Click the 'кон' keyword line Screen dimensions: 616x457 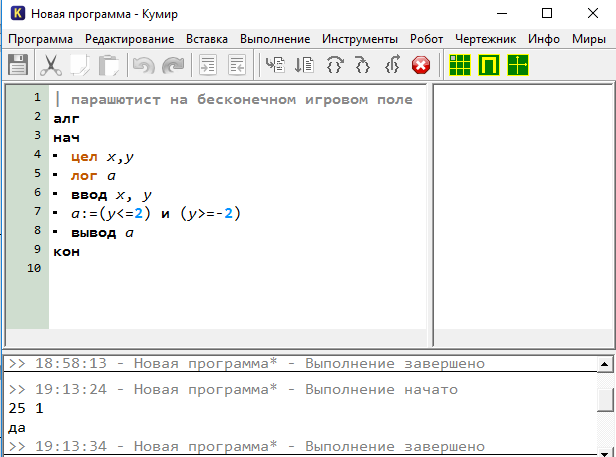(66, 251)
